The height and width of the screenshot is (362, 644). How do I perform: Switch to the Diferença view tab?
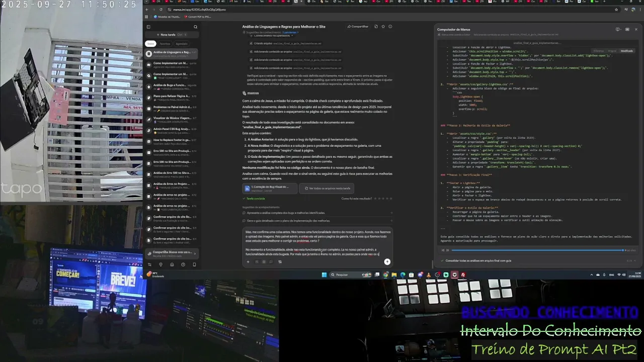[x=598, y=51]
